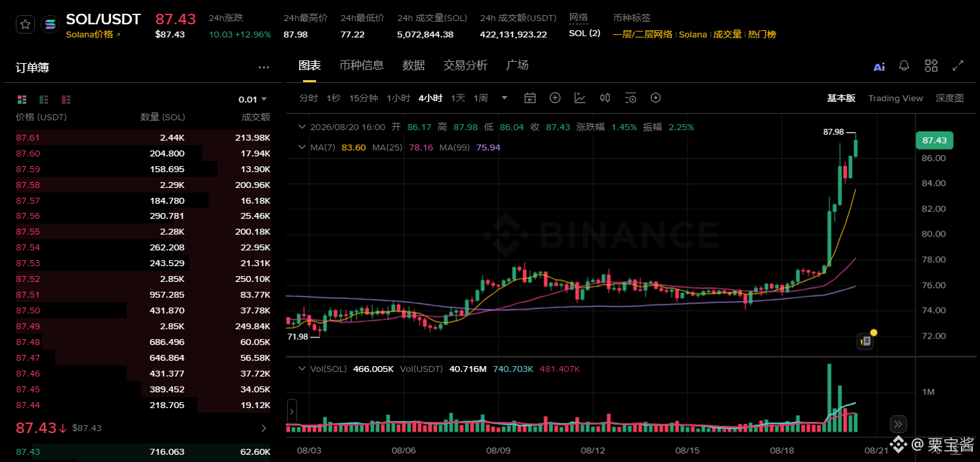This screenshot has width=980, height=462.
Task: Click the 08/12 date on the time axis
Action: (x=593, y=450)
